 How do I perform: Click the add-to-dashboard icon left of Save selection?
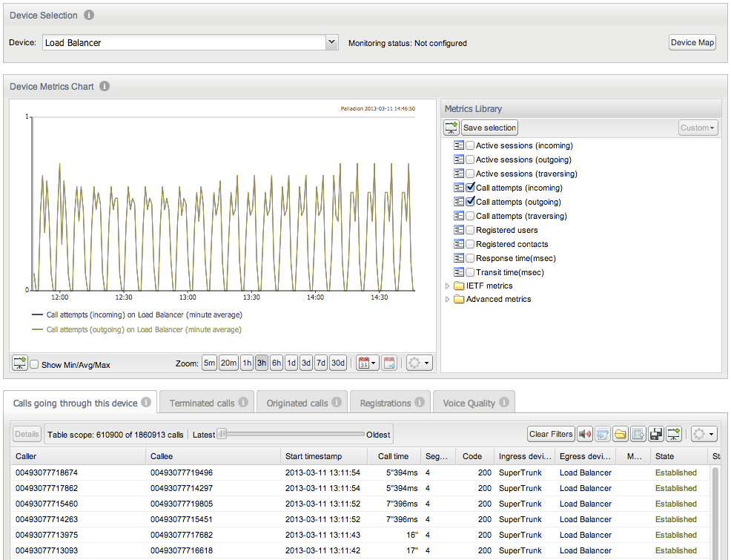point(451,128)
